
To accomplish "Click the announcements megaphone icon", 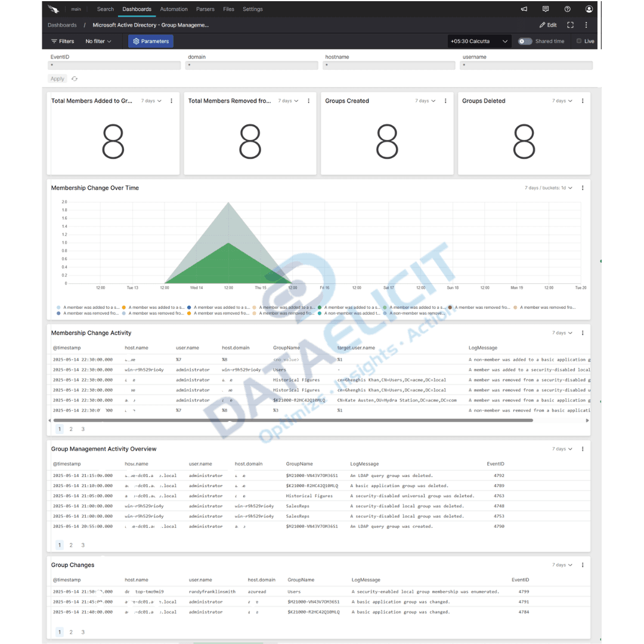I will tap(524, 8).
